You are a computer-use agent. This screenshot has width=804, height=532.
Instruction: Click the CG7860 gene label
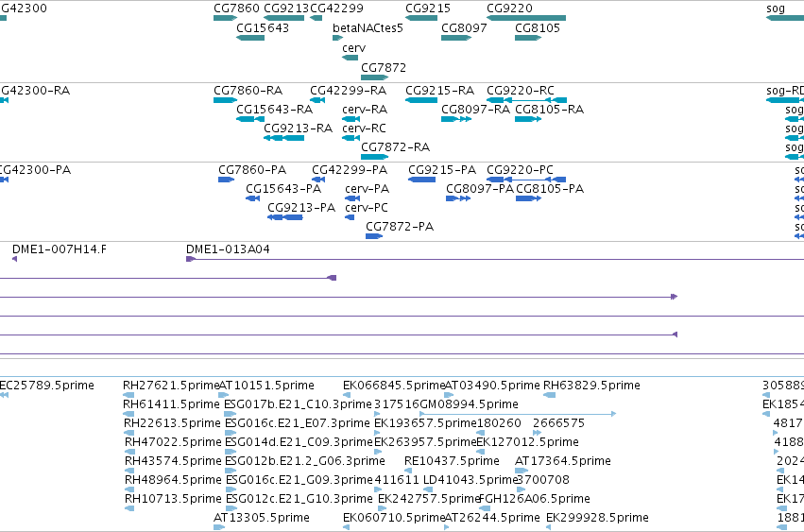click(236, 9)
